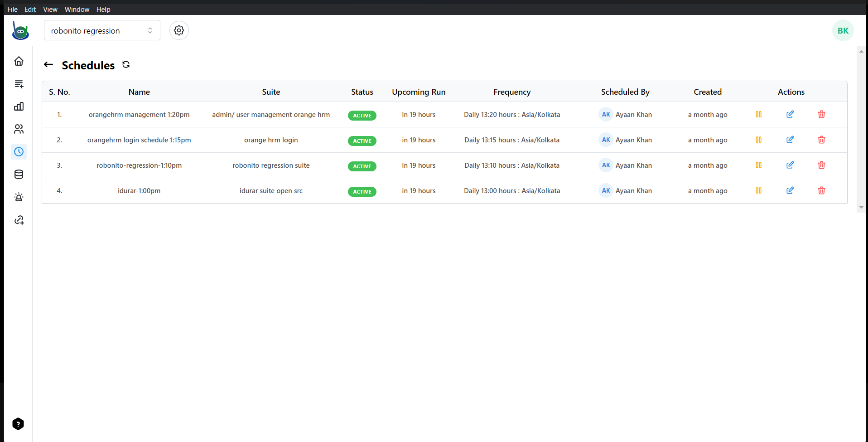The width and height of the screenshot is (868, 442).
Task: Open the siren alerts icon in sidebar
Action: point(19,197)
